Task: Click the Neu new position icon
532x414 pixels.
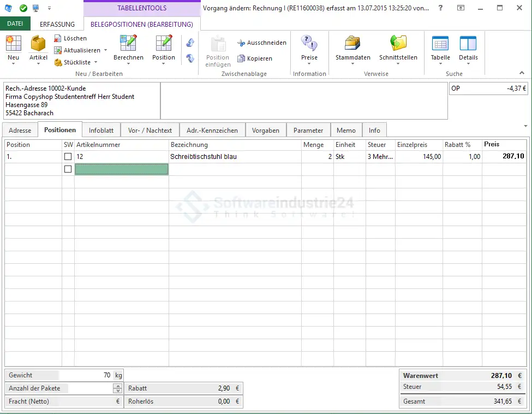Action: click(x=13, y=44)
